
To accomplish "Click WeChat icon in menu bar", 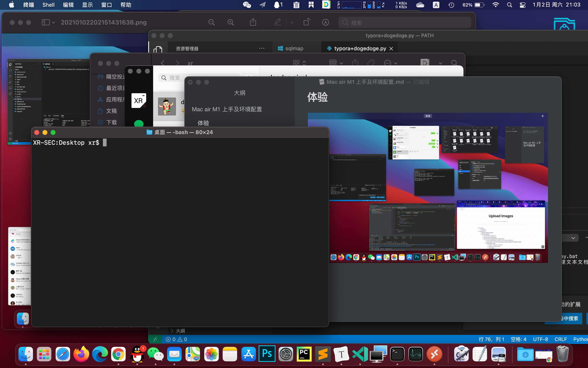I will 247,5.
